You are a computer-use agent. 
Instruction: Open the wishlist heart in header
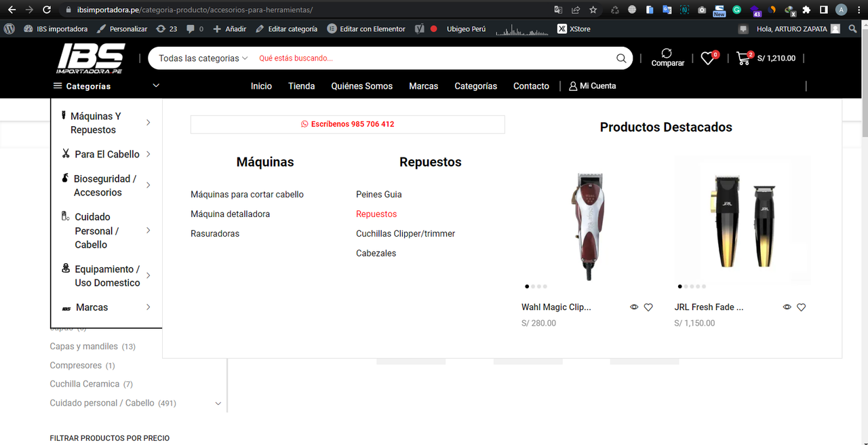click(x=708, y=58)
